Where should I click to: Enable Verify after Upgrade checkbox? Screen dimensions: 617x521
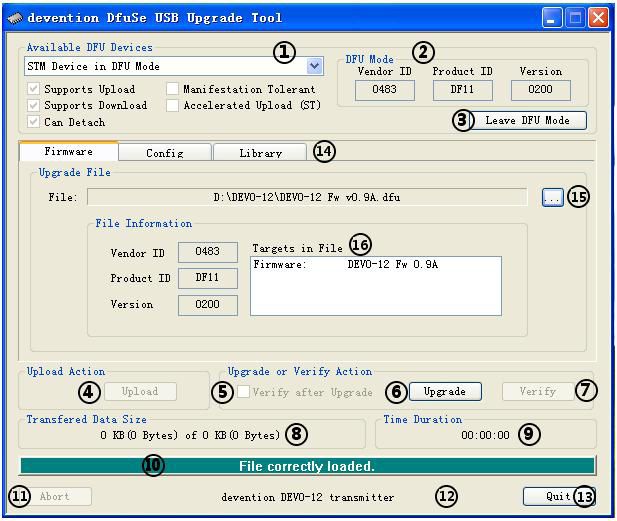pos(244,391)
